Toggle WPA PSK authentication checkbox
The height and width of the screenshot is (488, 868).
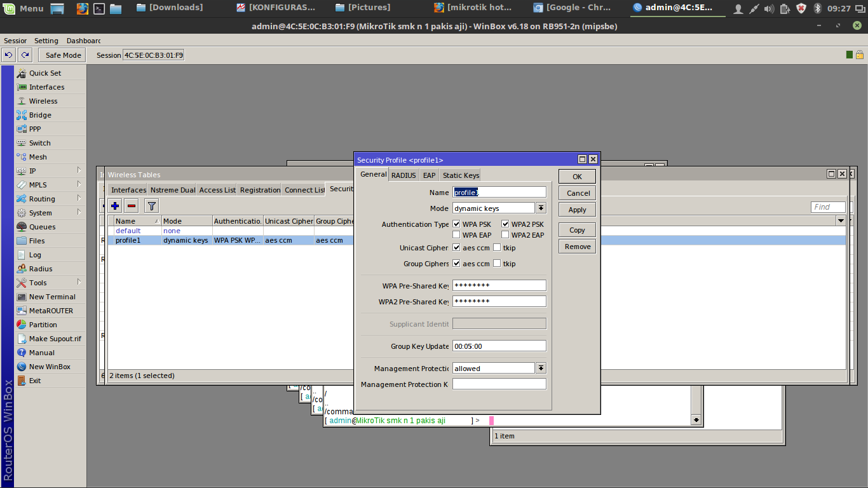(456, 224)
